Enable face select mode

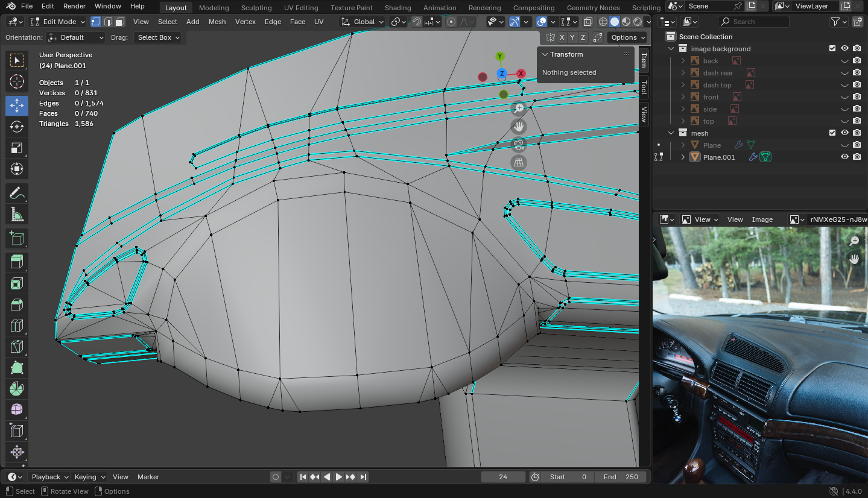coord(119,22)
